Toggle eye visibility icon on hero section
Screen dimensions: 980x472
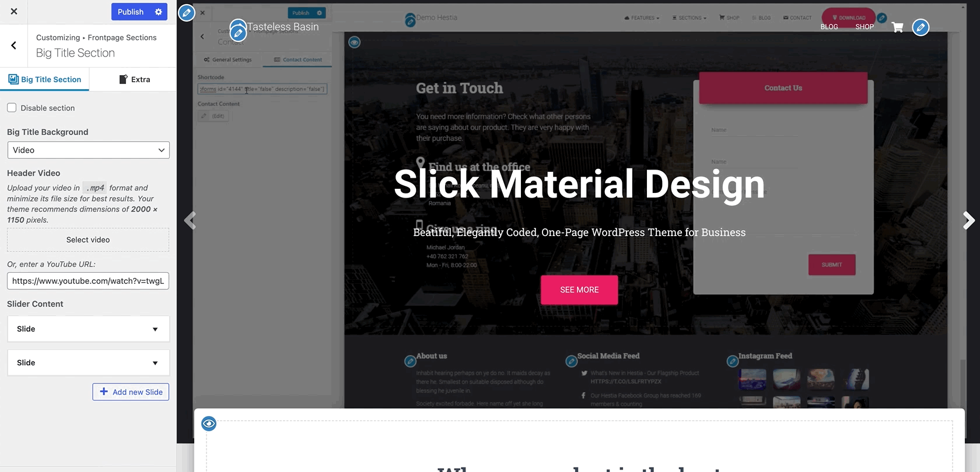click(x=354, y=42)
